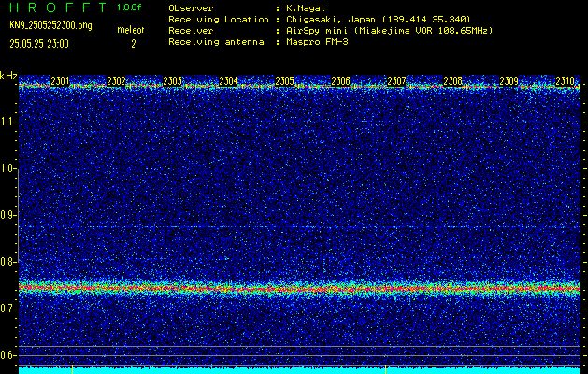Click the 2304 time marker

click(228, 80)
